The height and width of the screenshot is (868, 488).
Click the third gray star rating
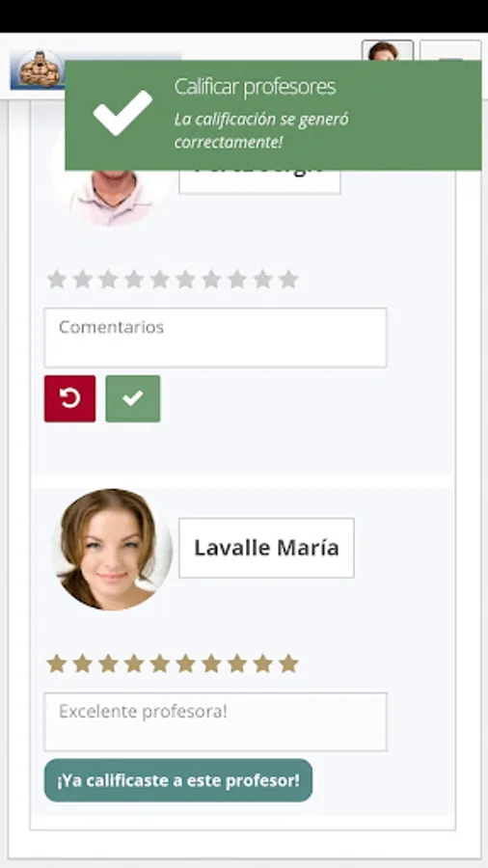[x=108, y=280]
